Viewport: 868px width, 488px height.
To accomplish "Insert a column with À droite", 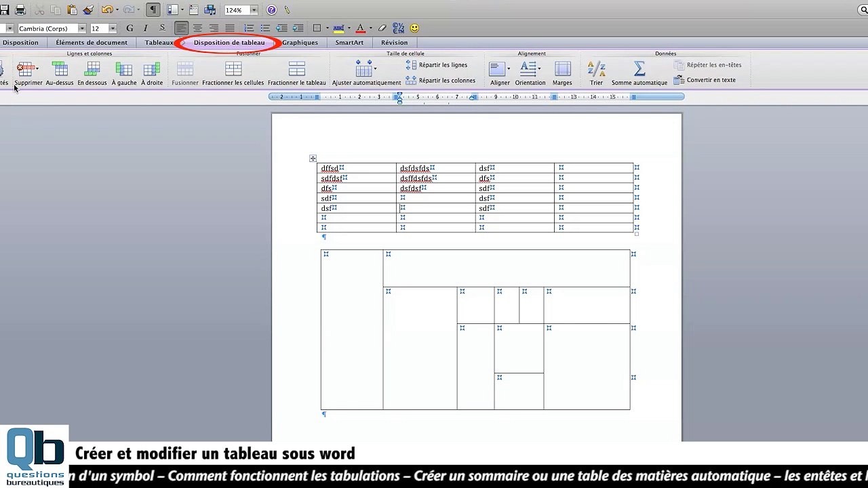I will pyautogui.click(x=152, y=73).
